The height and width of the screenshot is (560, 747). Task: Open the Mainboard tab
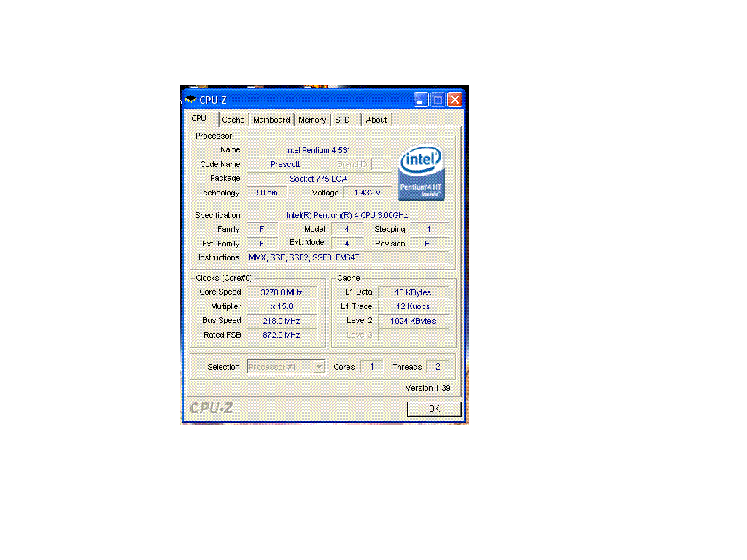tap(271, 120)
